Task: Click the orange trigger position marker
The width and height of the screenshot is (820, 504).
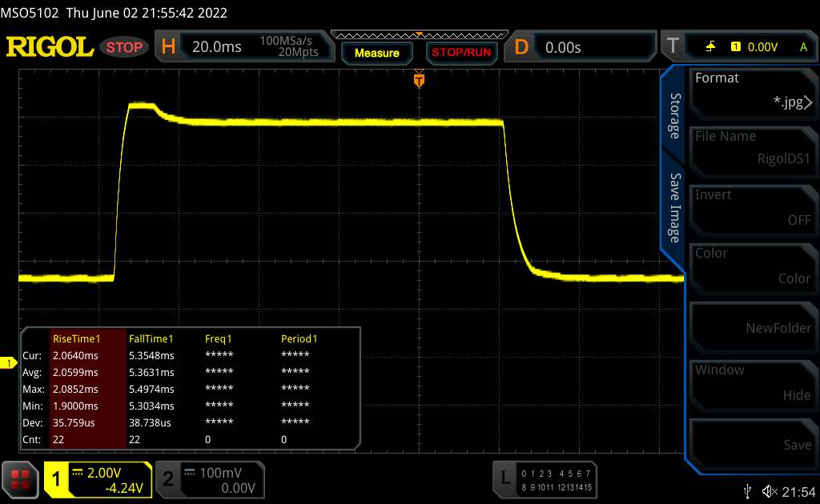Action: 418,79
